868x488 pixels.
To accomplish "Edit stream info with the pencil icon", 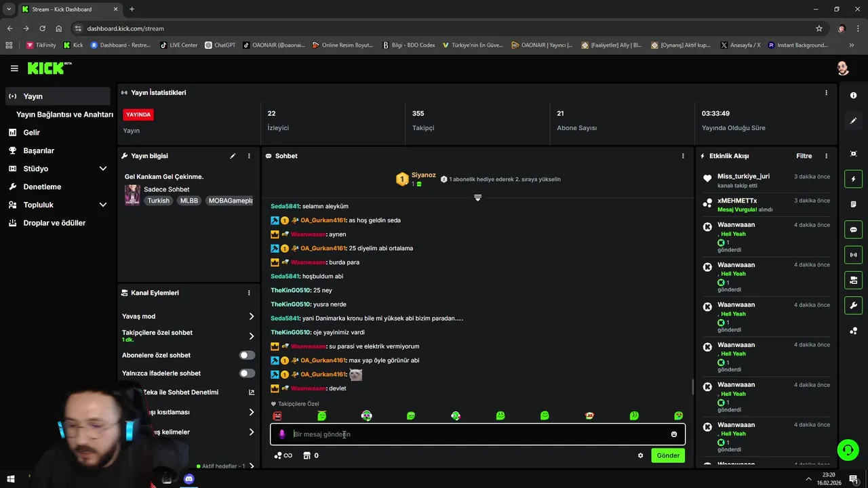I will click(233, 156).
